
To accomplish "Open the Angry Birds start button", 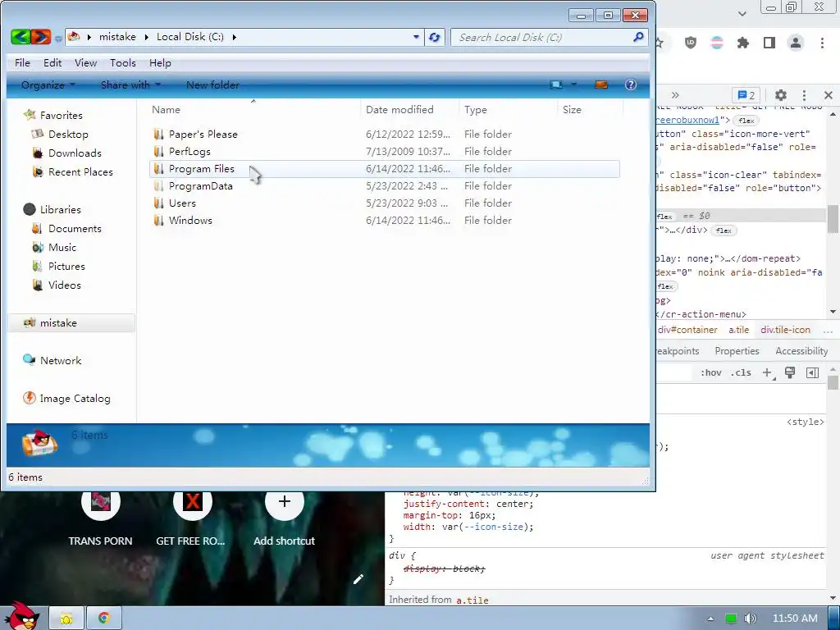I will (22, 616).
